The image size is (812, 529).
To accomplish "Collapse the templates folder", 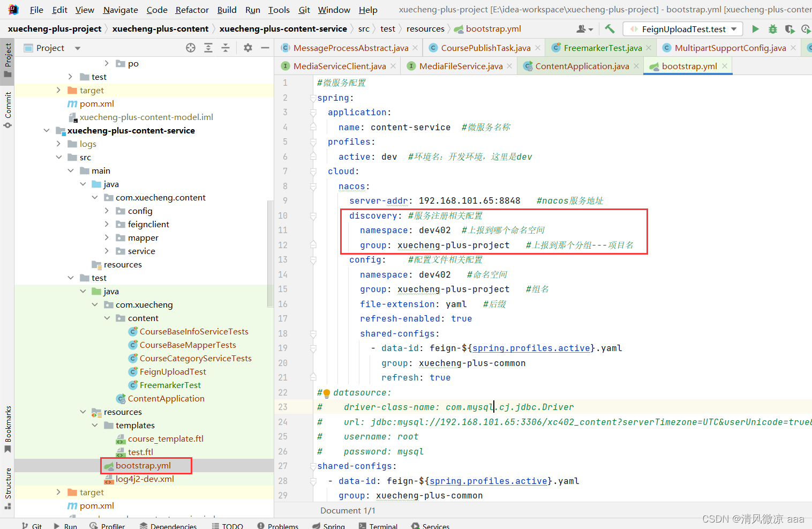I will pyautogui.click(x=95, y=425).
